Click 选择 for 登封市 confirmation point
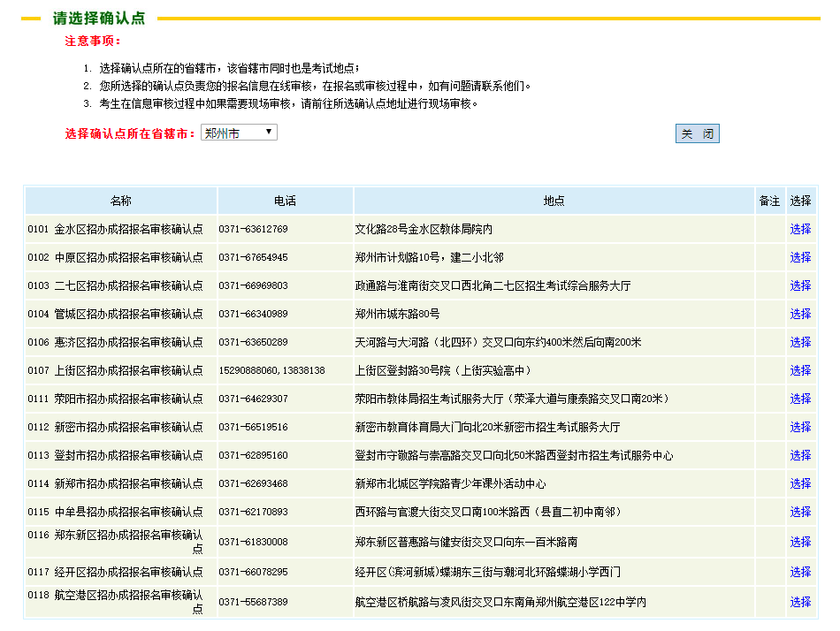This screenshot has height=631, width=840. 800,455
